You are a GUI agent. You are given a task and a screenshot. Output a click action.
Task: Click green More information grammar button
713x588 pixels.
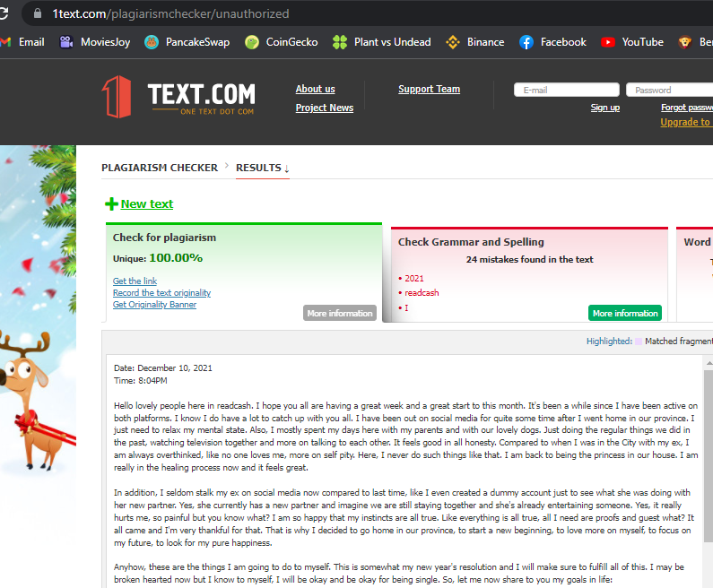(x=625, y=313)
